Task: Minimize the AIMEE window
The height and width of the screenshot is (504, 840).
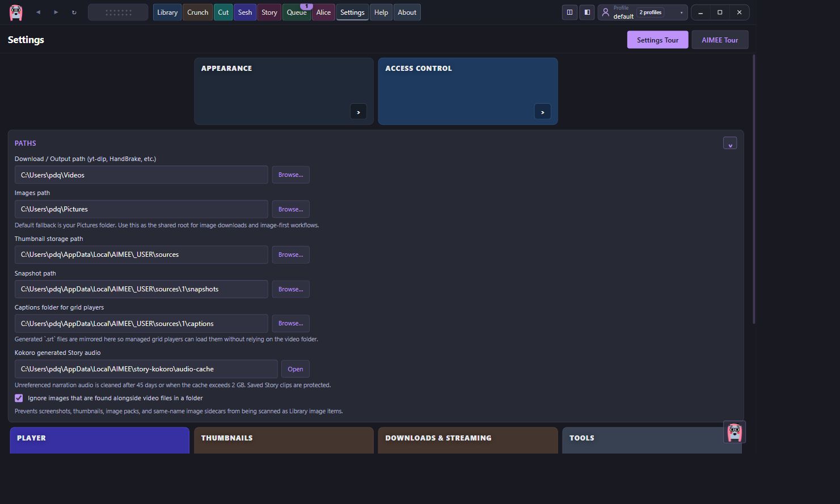Action: pyautogui.click(x=700, y=12)
